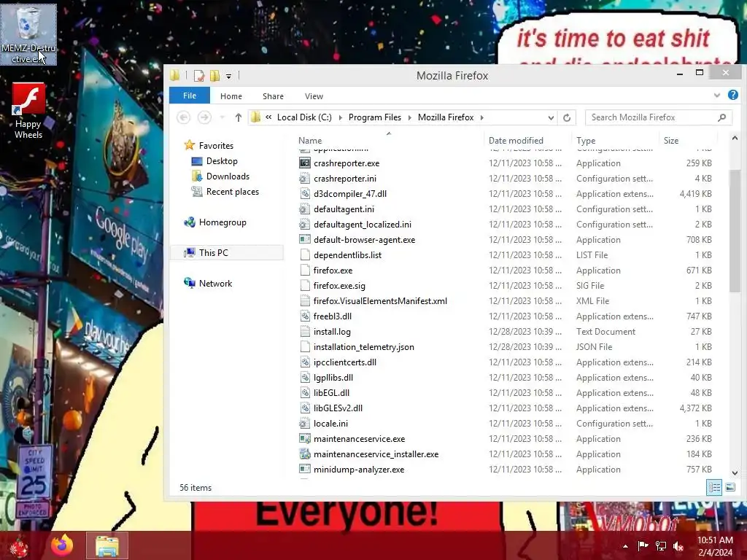
Task: Click the vertical scrollbar thumb
Action: 734,231
